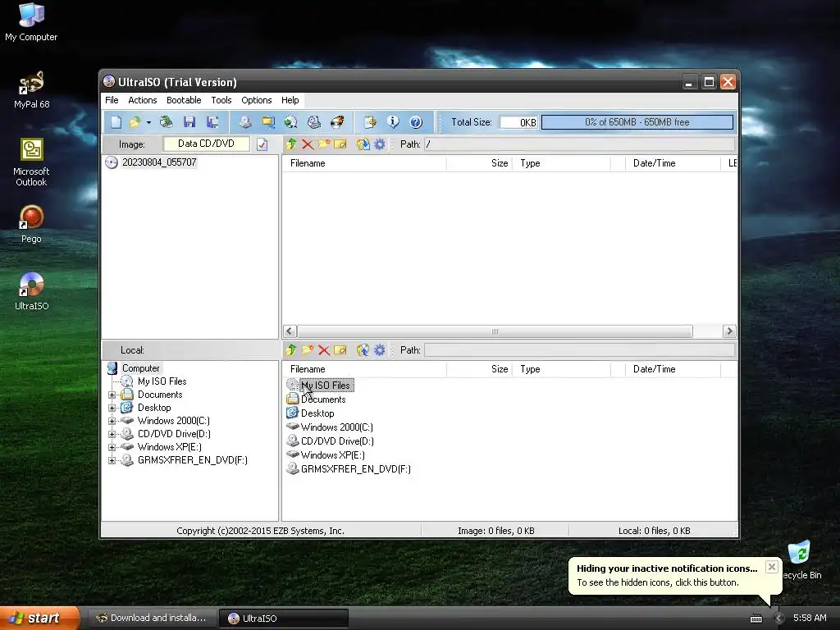Sort image list by Size column header
This screenshot has width=840, height=630.
point(479,163)
